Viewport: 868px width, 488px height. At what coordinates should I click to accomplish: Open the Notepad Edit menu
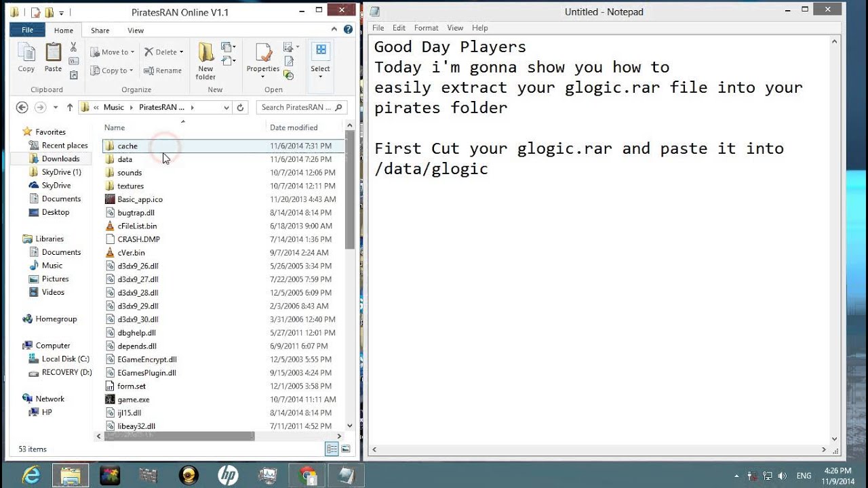coord(399,28)
